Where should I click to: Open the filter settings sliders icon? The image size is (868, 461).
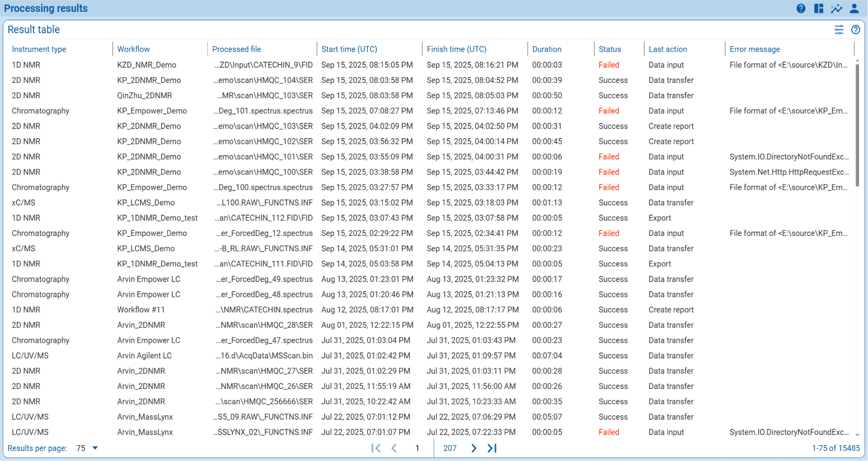coord(839,30)
